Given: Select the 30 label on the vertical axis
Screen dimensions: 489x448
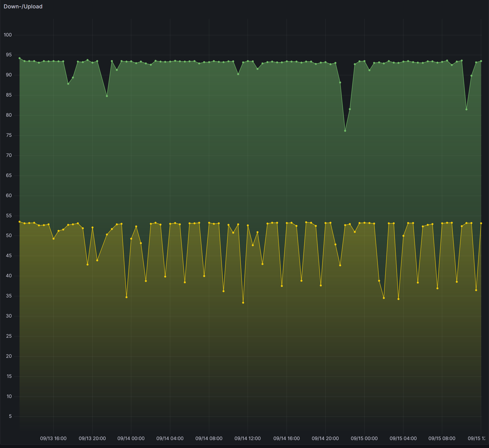Looking at the screenshot, I should click(9, 316).
